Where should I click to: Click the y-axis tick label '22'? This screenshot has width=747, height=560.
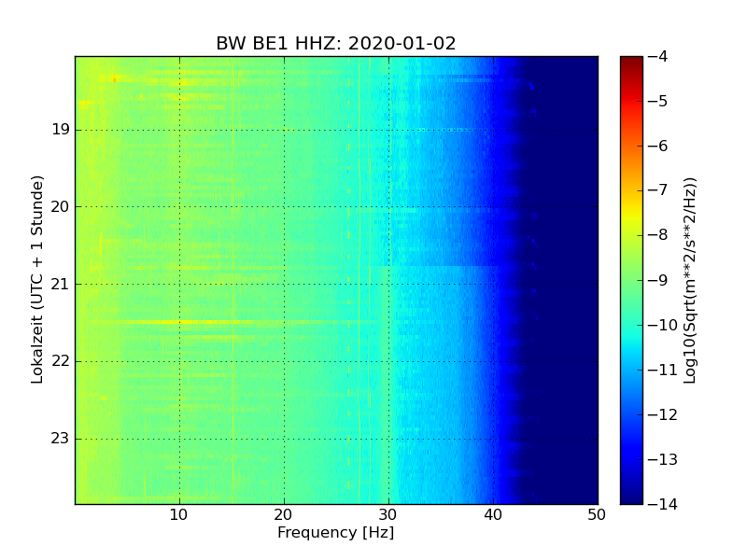click(x=61, y=361)
